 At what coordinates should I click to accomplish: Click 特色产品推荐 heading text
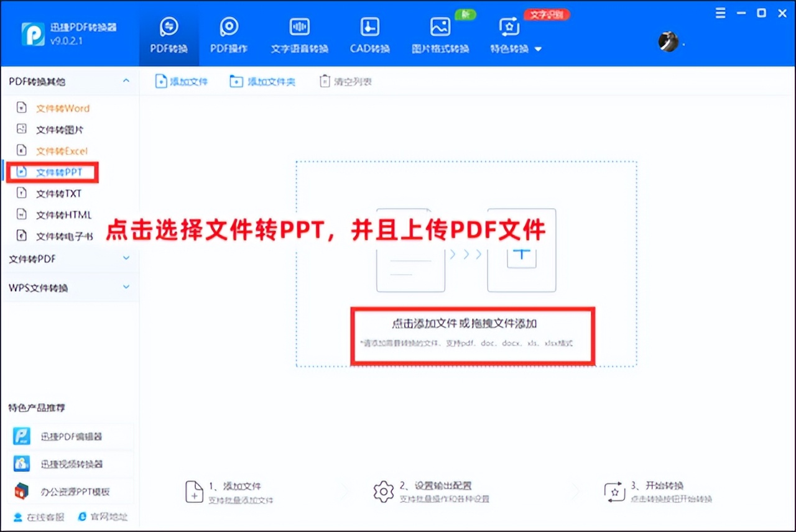pos(37,408)
